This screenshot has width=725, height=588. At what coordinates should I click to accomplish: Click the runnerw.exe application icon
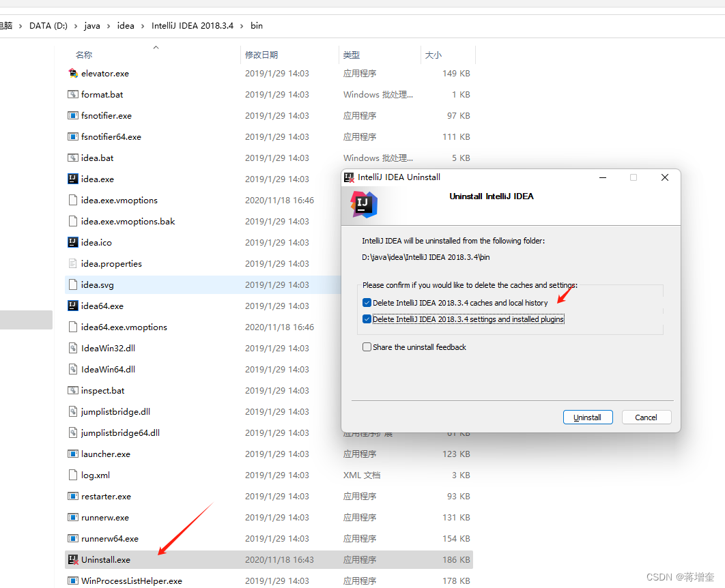pyautogui.click(x=72, y=517)
